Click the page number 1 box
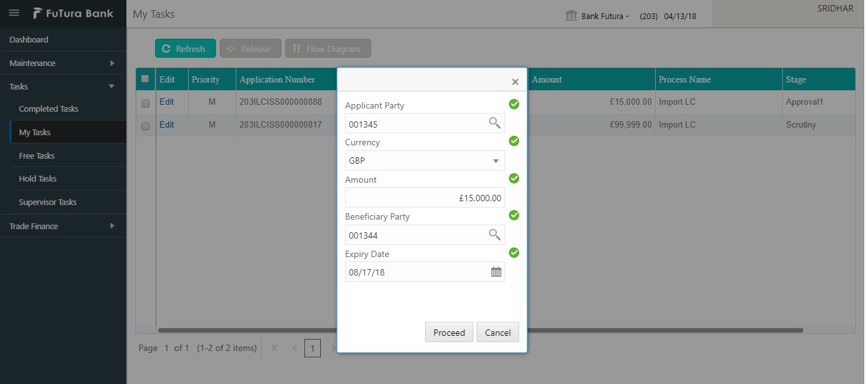Viewport: 868px width, 384px height. (313, 348)
